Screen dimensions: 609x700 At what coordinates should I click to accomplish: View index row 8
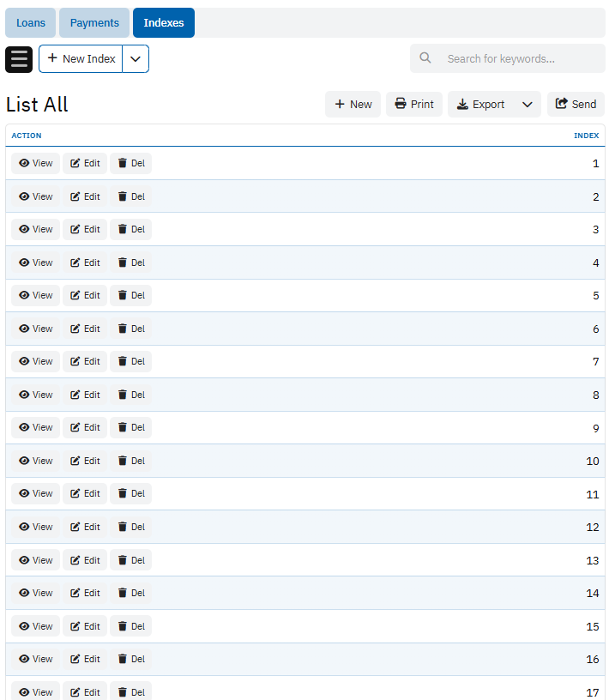pyautogui.click(x=35, y=395)
